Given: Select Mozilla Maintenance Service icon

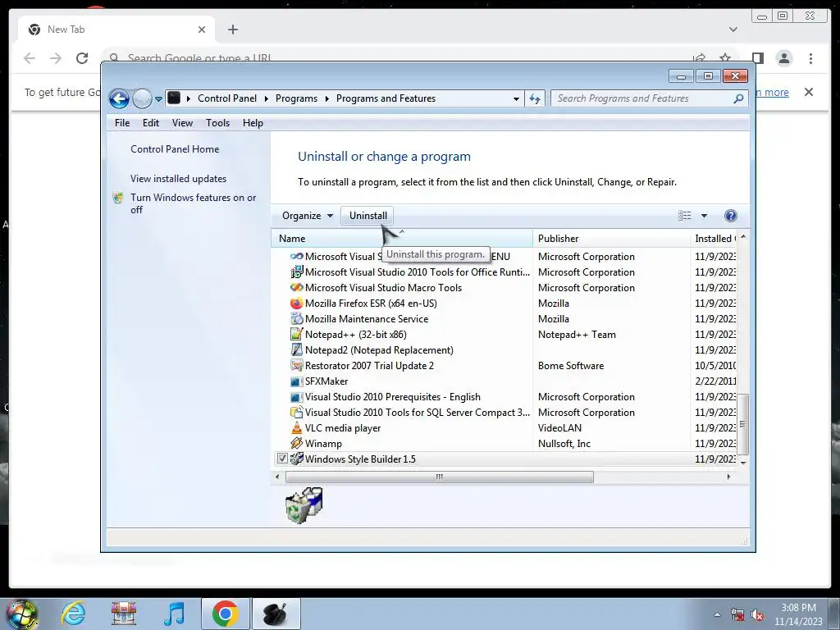Looking at the screenshot, I should pos(296,319).
